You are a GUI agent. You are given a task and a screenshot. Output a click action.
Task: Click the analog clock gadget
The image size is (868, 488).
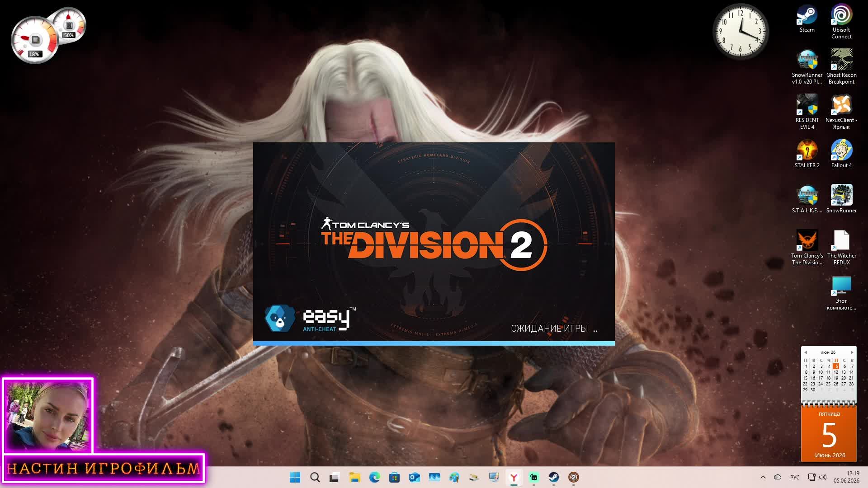(740, 31)
